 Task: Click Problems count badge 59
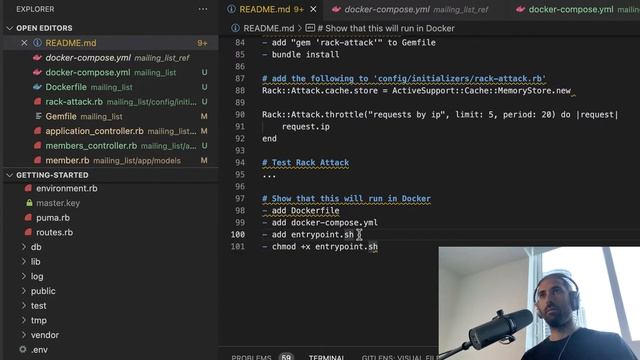click(x=286, y=357)
